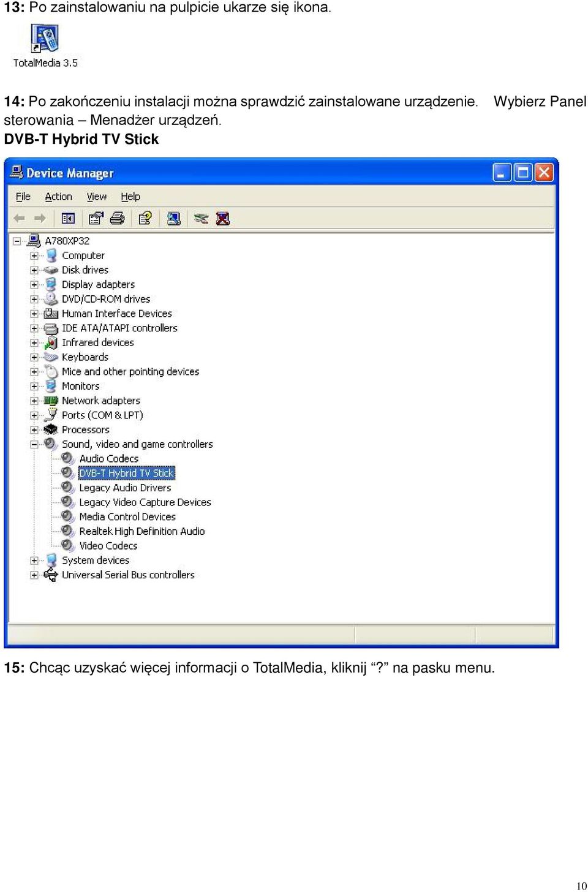Select the Legacy Audio Drivers entry
The height and width of the screenshot is (892, 588).
point(125,488)
